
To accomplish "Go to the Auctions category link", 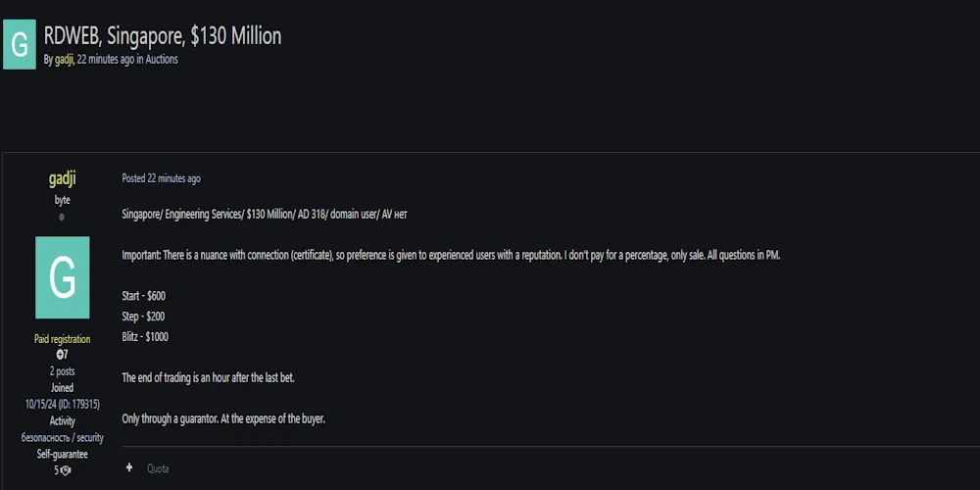I will [162, 60].
